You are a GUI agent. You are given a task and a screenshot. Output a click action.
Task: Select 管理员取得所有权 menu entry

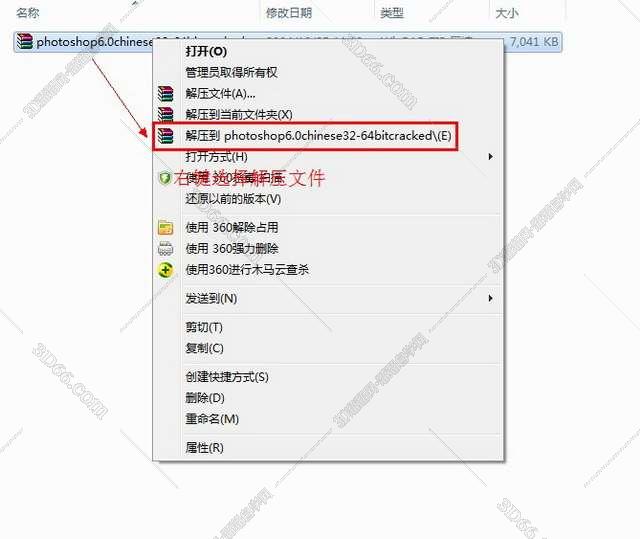[231, 73]
